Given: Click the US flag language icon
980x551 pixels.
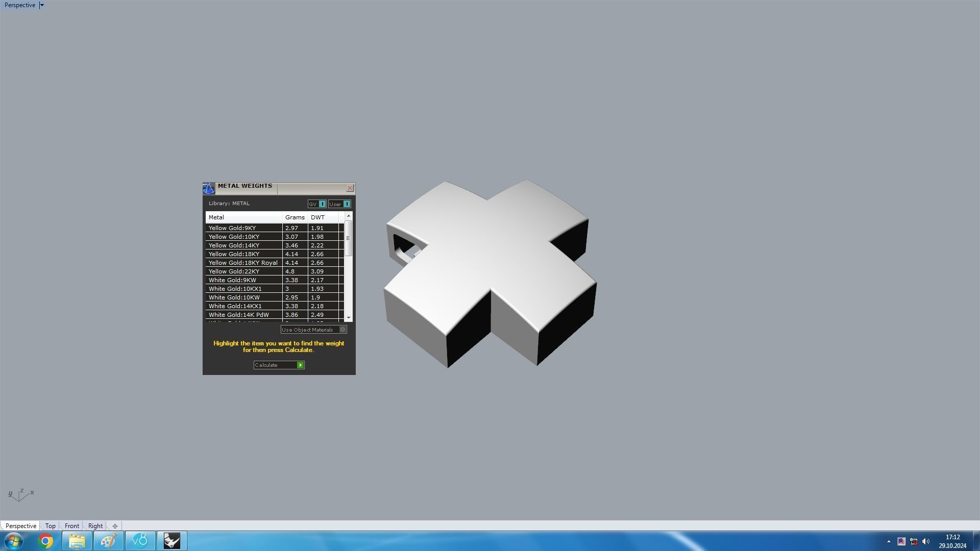Looking at the screenshot, I should point(901,541).
